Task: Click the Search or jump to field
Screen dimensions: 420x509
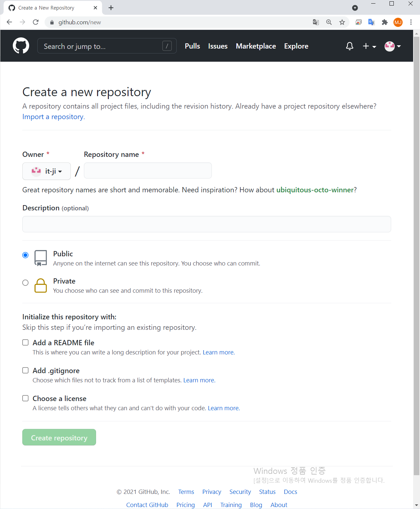Action: click(107, 46)
